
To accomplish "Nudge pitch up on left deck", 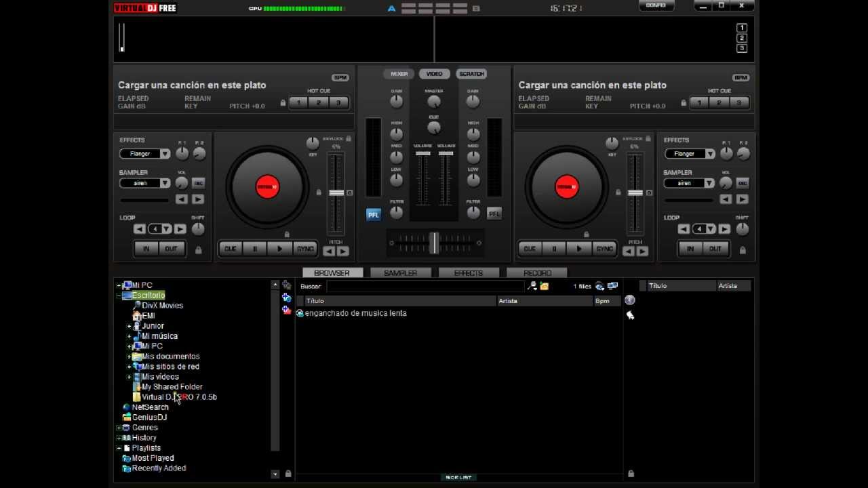I will point(343,251).
